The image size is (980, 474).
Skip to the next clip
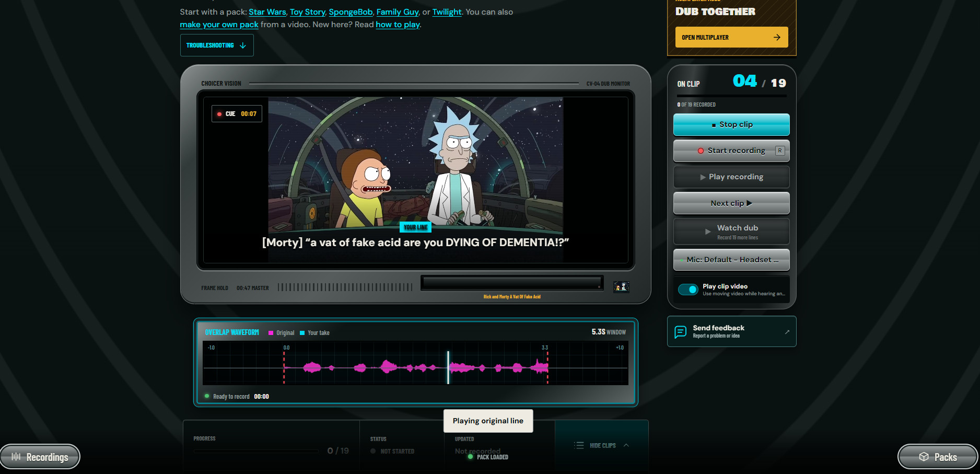point(731,203)
